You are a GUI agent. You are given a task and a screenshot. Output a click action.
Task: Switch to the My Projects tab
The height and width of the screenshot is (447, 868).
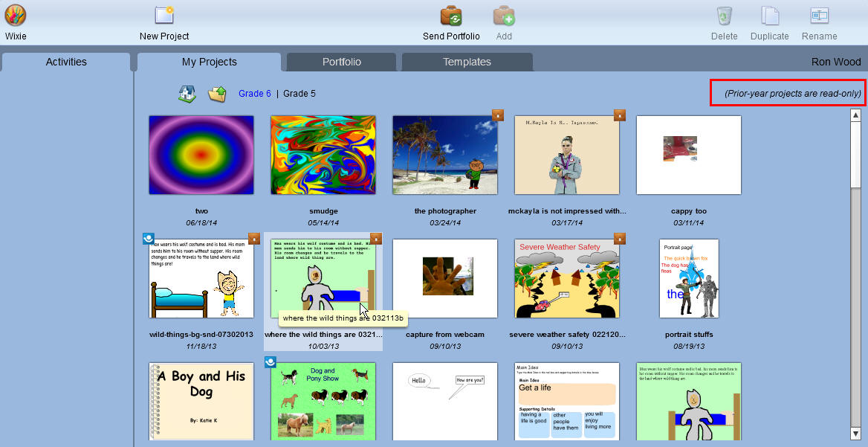(x=210, y=62)
